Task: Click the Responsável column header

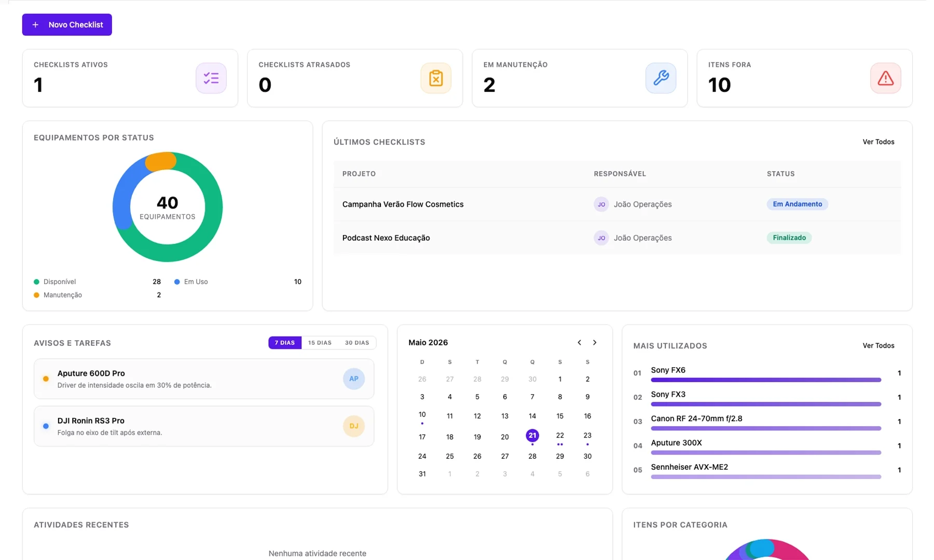Action: click(620, 174)
